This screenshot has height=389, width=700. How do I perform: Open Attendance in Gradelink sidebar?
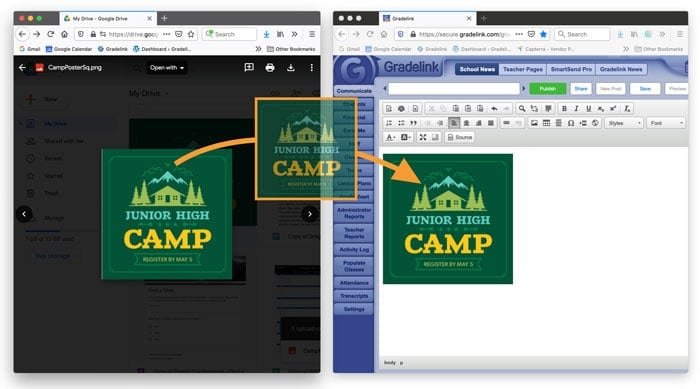pyautogui.click(x=354, y=283)
